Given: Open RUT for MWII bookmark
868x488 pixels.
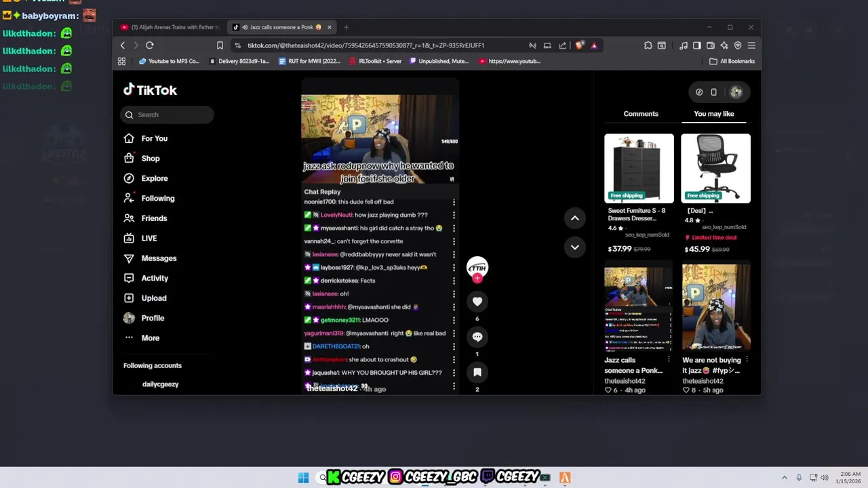Looking at the screenshot, I should click(309, 61).
